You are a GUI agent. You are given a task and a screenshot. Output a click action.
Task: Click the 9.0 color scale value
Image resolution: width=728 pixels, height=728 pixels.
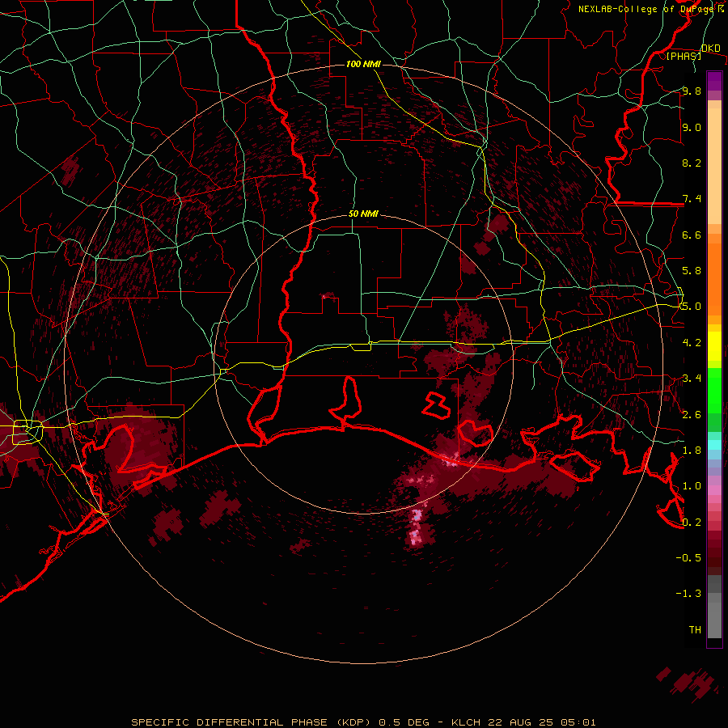coord(692,127)
